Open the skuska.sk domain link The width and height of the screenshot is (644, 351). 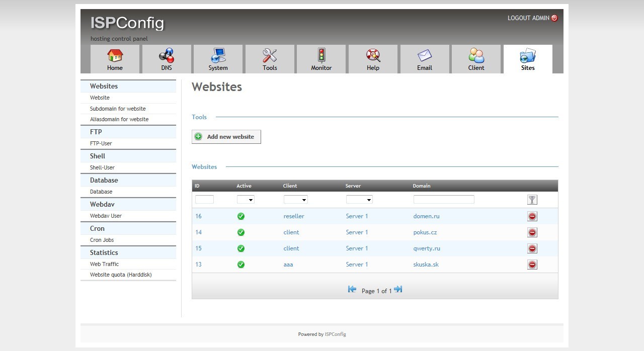click(x=426, y=265)
